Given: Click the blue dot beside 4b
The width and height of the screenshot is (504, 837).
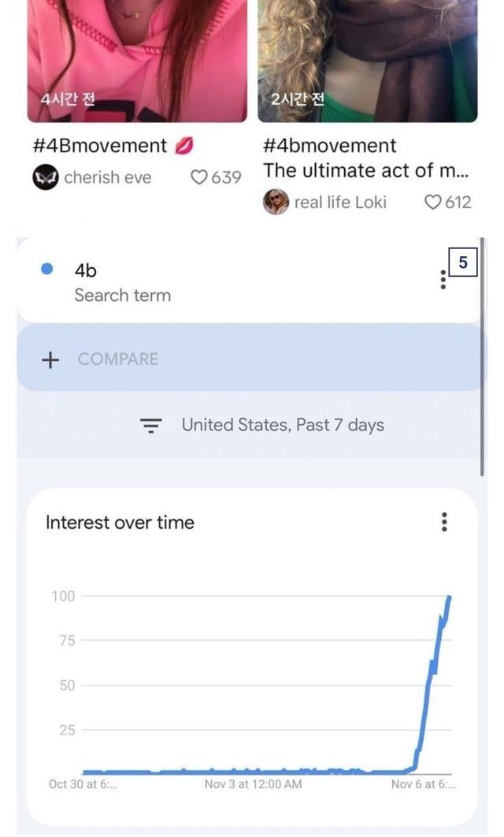Looking at the screenshot, I should [x=46, y=269].
